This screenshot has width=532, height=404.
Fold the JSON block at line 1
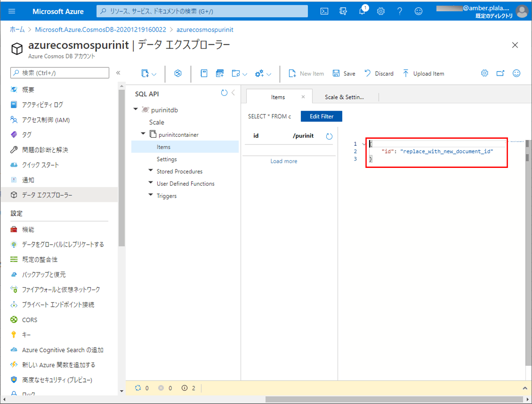tap(364, 144)
